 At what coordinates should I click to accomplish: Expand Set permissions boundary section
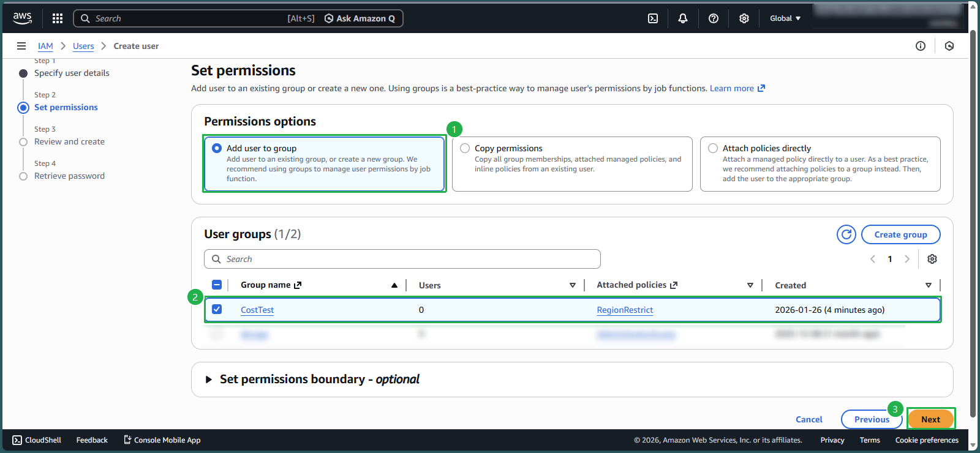[x=209, y=380]
